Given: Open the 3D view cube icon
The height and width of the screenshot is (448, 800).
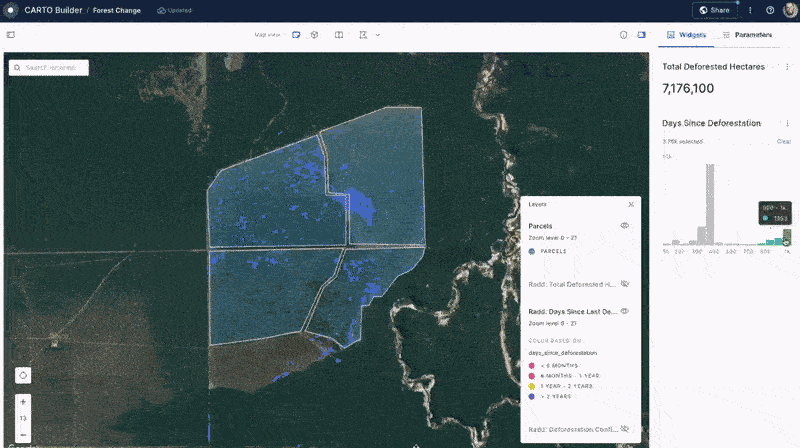Looking at the screenshot, I should click(314, 35).
